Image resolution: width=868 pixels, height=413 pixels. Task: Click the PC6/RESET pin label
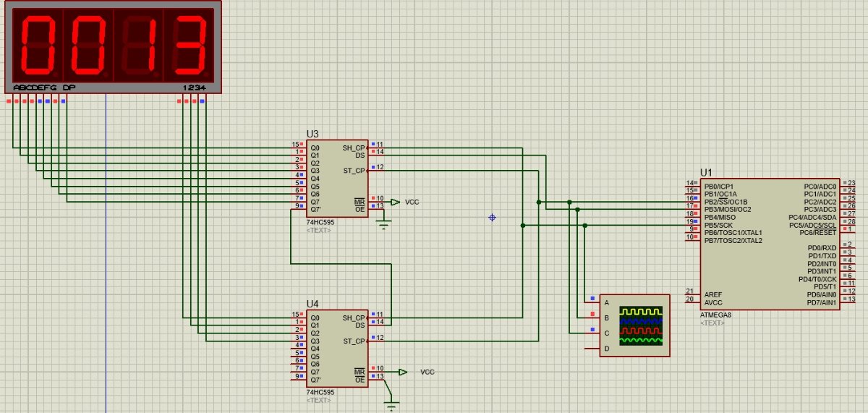tap(818, 232)
